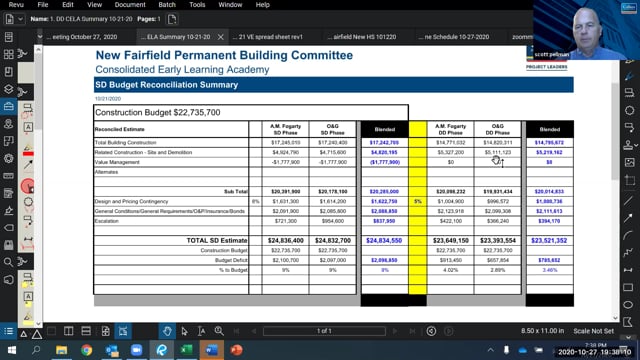Select the Select Text tool

[x=202, y=331]
